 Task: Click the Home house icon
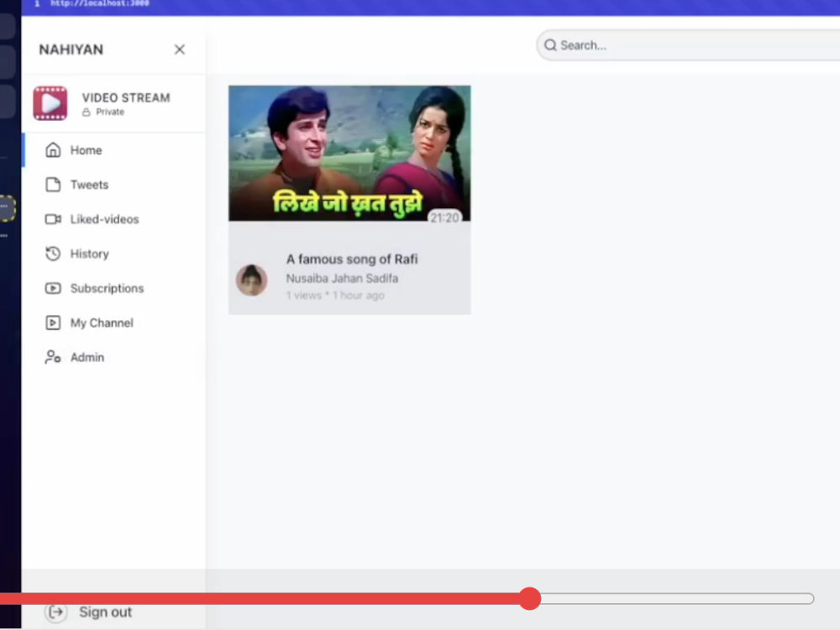coord(52,150)
